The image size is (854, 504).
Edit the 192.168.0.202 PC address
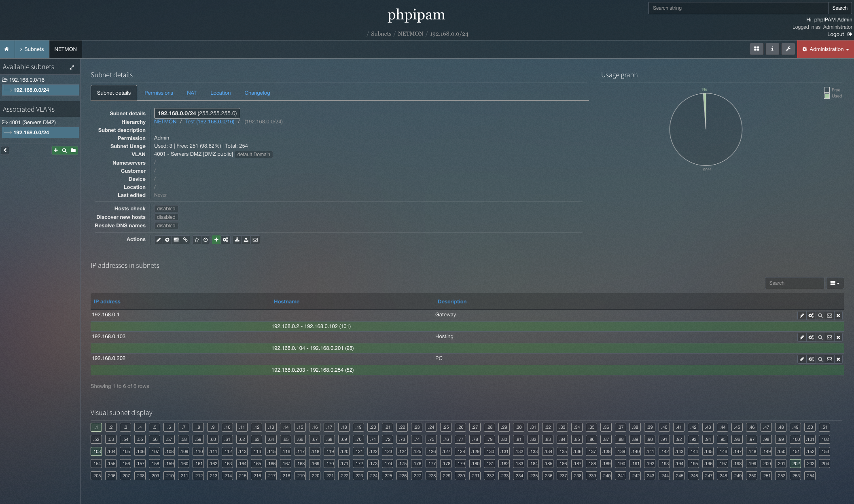coord(802,359)
